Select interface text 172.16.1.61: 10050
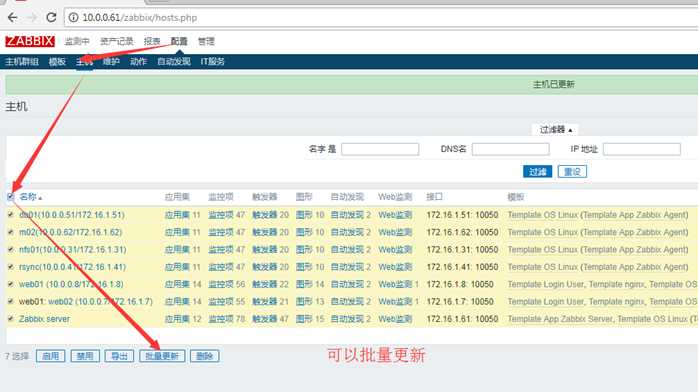The height and width of the screenshot is (392, 698). (x=462, y=319)
